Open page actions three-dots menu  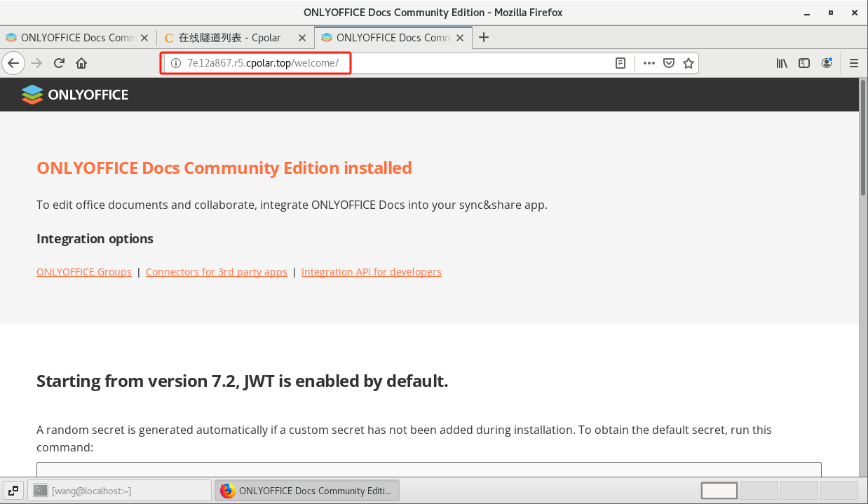(649, 63)
